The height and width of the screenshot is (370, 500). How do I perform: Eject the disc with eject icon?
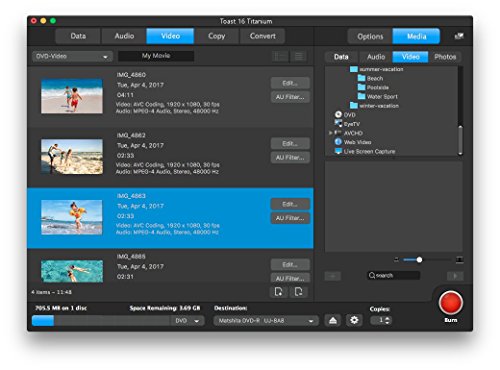(333, 320)
